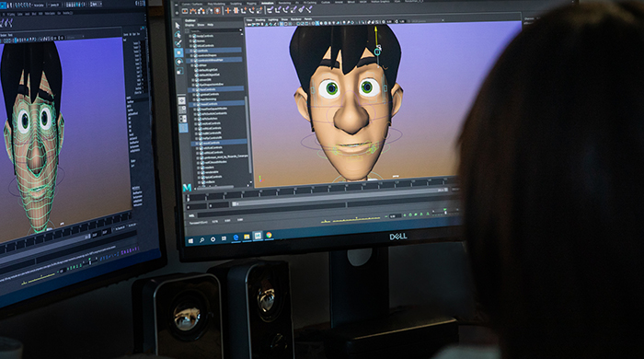Activate the Scale tool
Viewport: 644px width, 359px height.
[179, 71]
